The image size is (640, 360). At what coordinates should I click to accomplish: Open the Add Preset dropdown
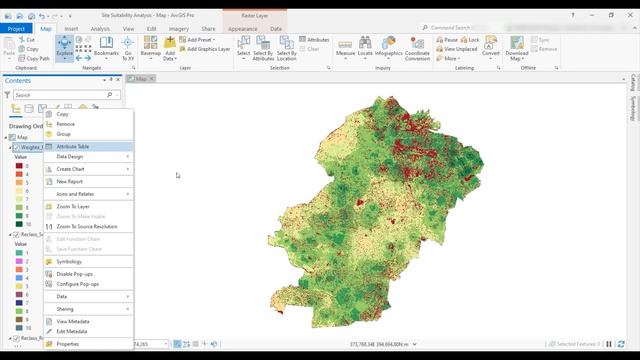tap(197, 40)
